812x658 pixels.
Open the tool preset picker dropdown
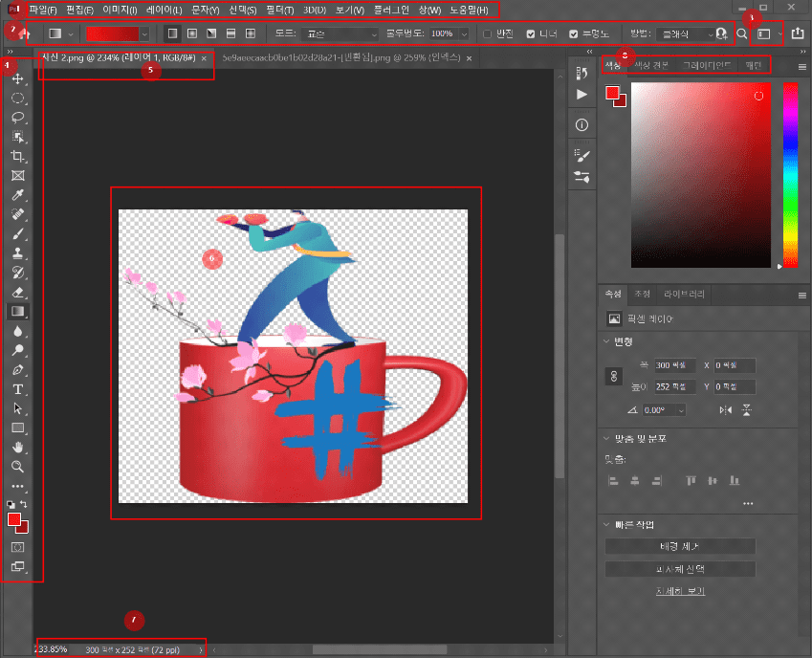point(71,34)
